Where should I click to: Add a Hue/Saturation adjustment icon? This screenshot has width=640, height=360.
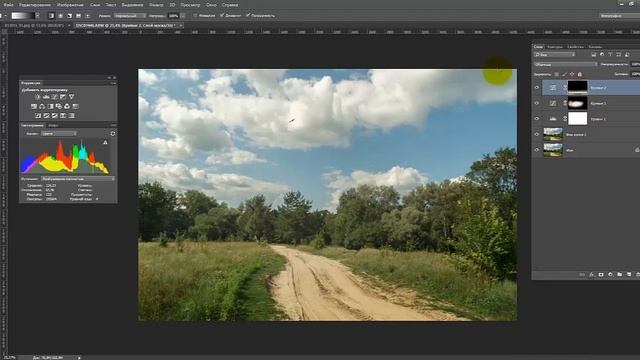pyautogui.click(x=34, y=106)
